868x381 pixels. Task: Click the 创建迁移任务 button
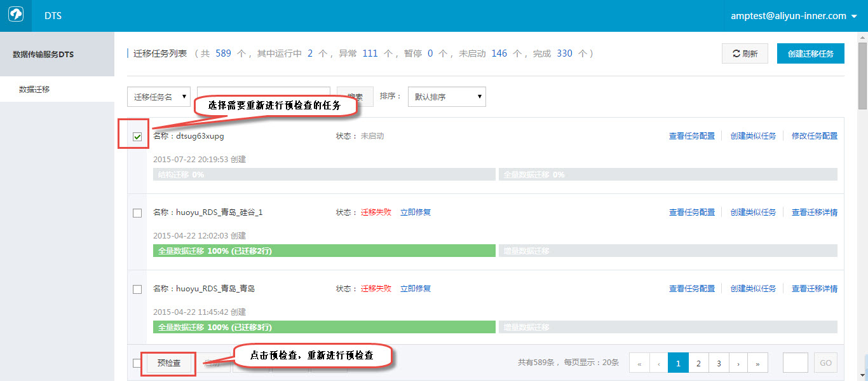pos(810,54)
